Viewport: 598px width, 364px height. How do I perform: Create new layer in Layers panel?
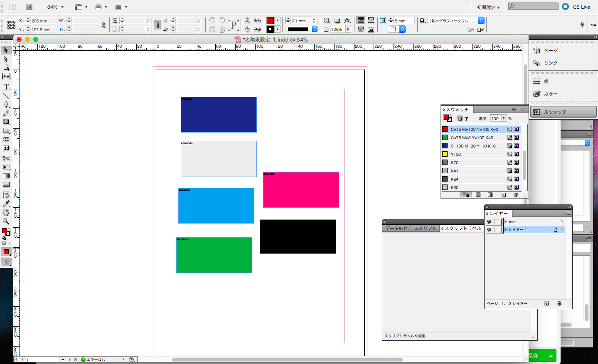(x=546, y=303)
